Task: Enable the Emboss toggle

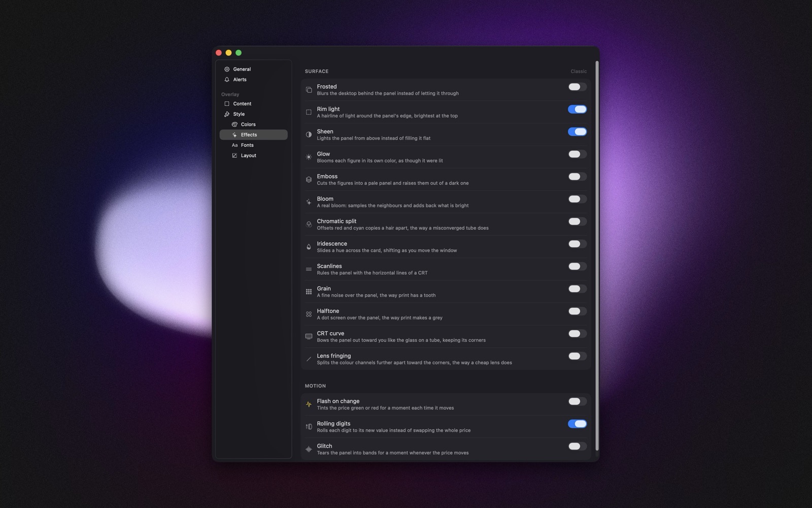Action: [577, 176]
